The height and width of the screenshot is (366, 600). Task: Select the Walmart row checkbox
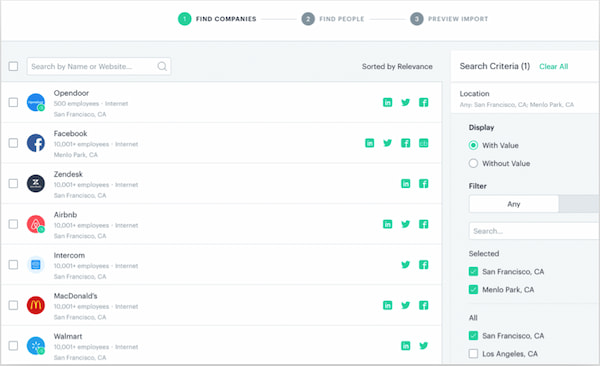pos(13,346)
